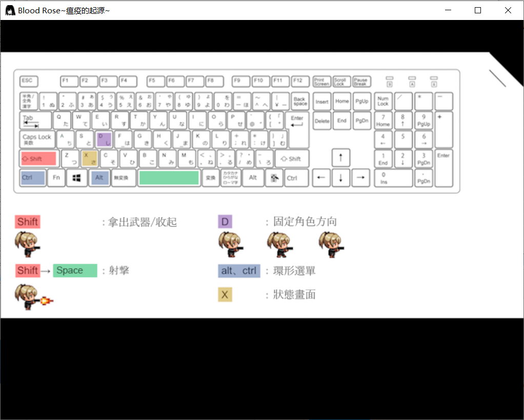Click the blue left Ctrl key
The height and width of the screenshot is (420, 524).
click(33, 178)
